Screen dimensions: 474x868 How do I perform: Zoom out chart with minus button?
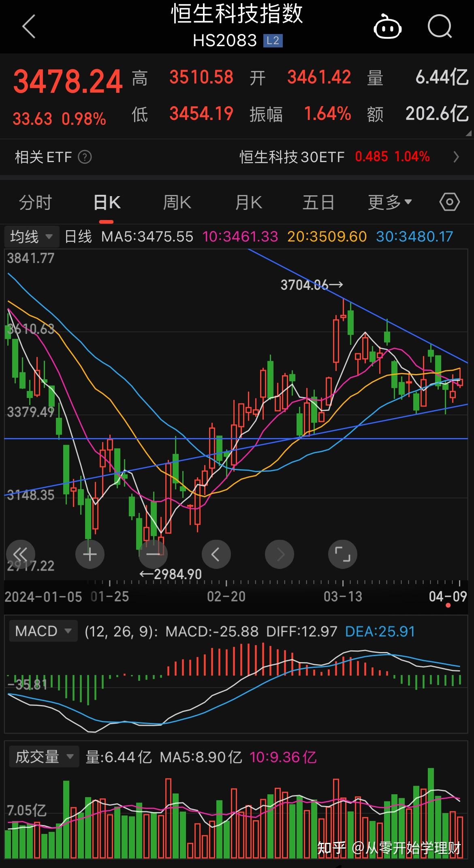click(153, 554)
